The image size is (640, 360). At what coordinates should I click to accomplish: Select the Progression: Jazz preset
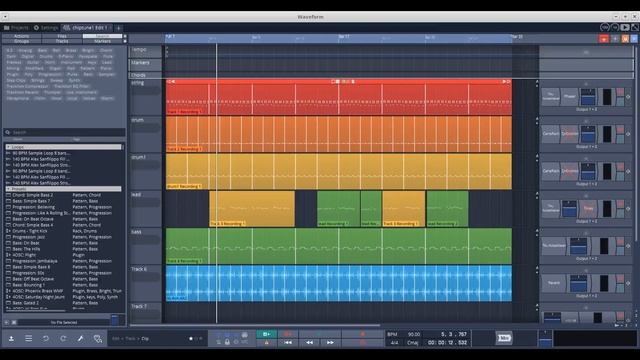point(63,237)
